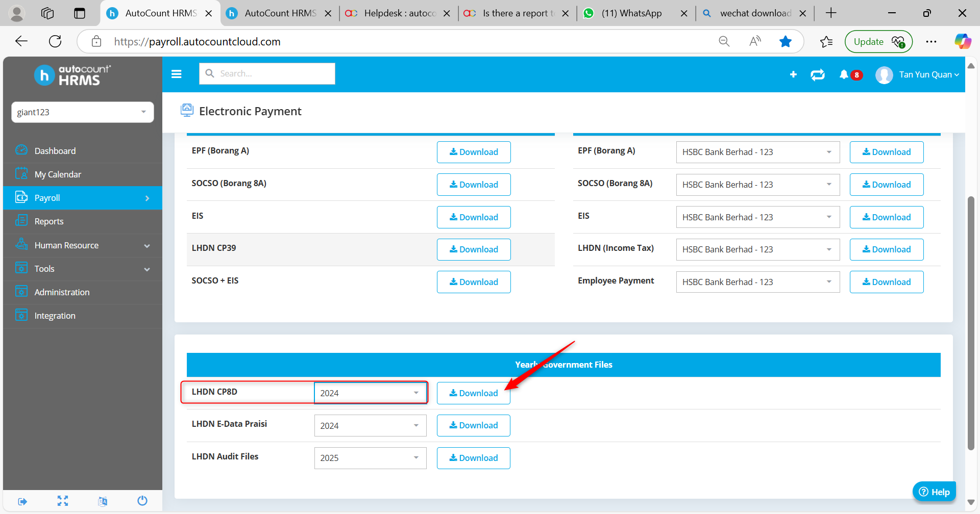This screenshot has width=980, height=514.
Task: Click the Electronic Payment page icon
Action: pos(187,110)
